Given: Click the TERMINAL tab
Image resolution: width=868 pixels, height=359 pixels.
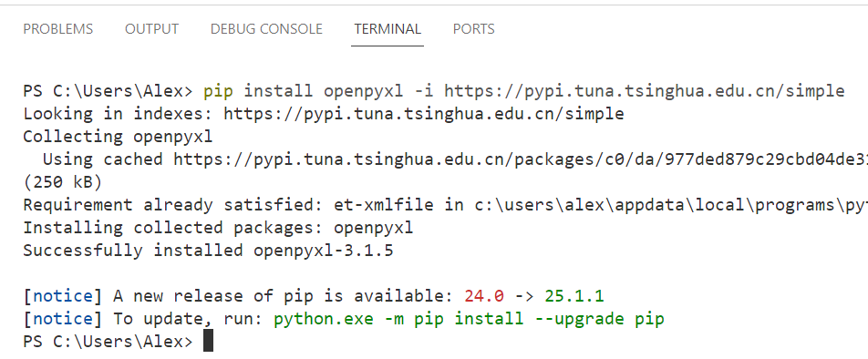Looking at the screenshot, I should point(387,29).
